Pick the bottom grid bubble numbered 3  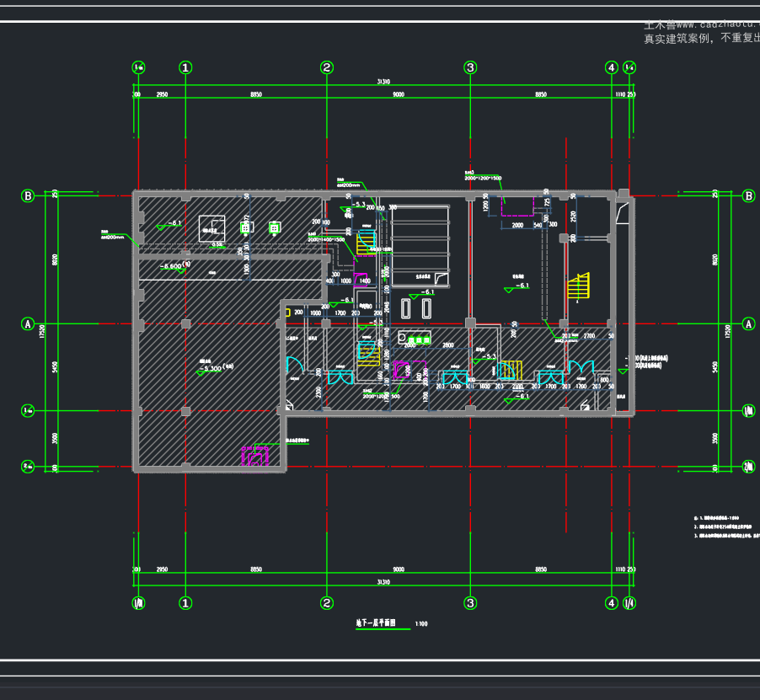point(470,603)
